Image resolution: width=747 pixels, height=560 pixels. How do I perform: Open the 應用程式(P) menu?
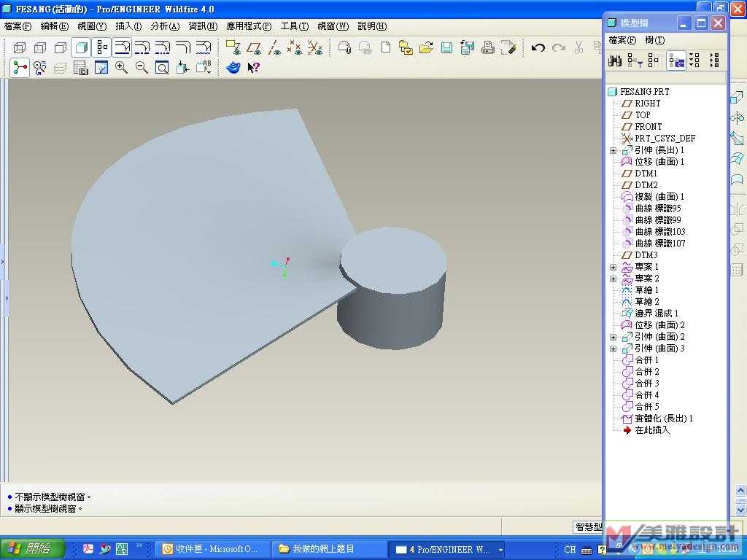pyautogui.click(x=249, y=26)
